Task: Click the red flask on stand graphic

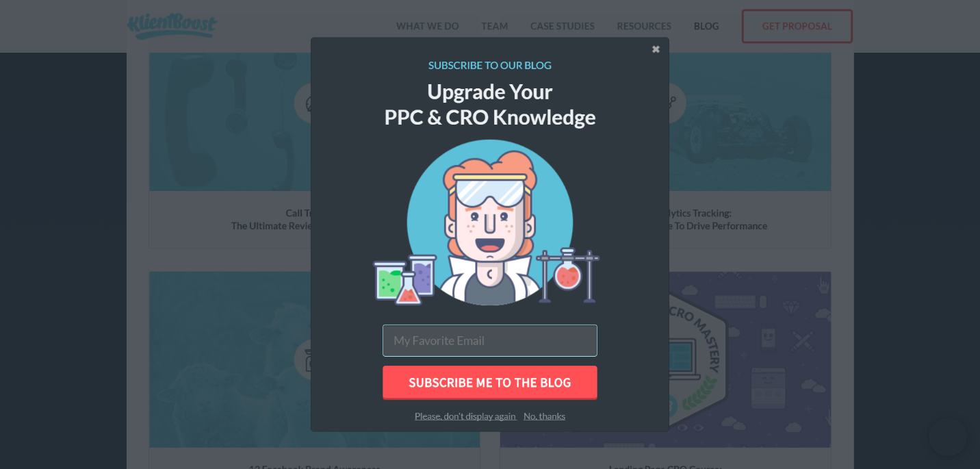Action: pos(567,275)
